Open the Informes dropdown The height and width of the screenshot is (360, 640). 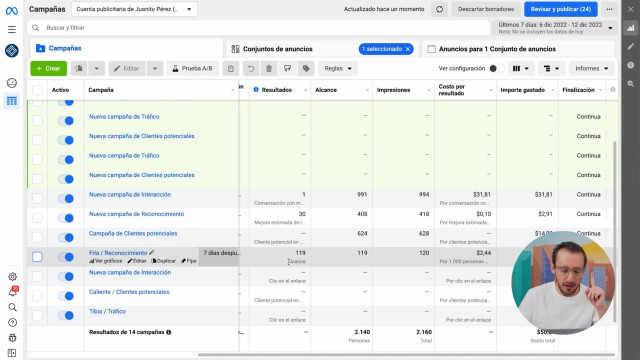tap(591, 69)
